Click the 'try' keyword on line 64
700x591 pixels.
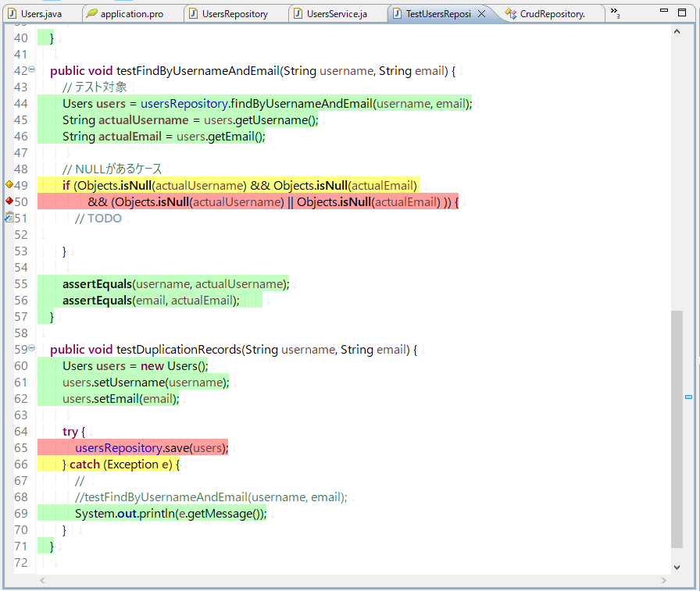tap(70, 432)
